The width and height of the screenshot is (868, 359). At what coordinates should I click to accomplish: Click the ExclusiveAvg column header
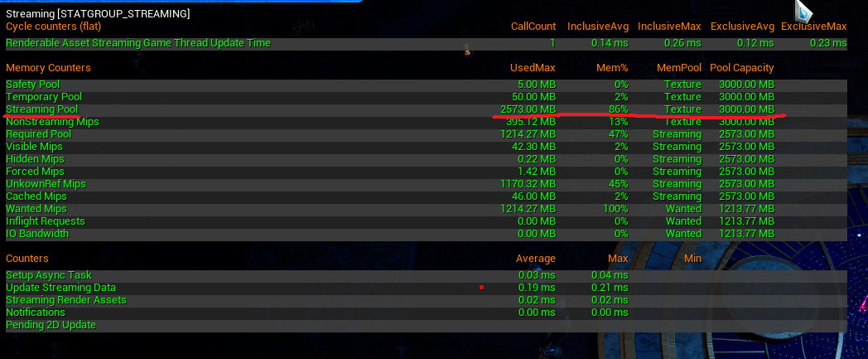(742, 26)
